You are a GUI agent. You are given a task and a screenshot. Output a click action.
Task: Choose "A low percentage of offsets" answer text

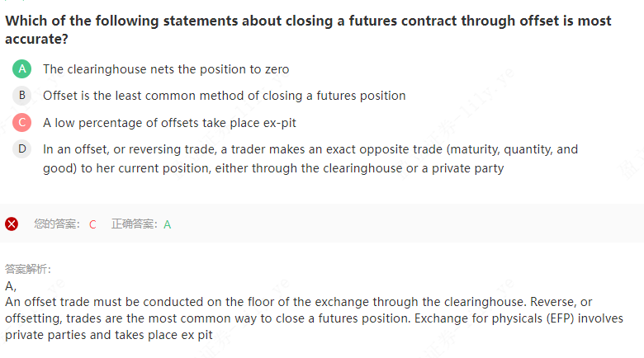(169, 123)
